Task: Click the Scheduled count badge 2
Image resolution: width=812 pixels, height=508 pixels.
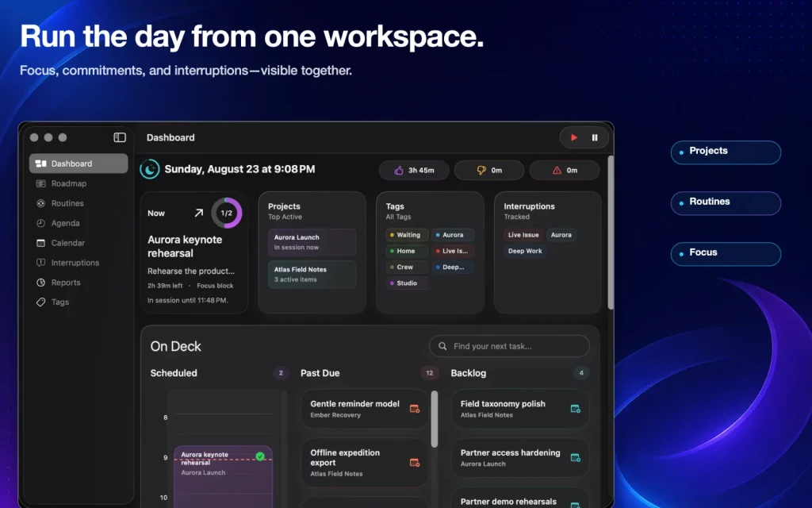Action: point(281,373)
